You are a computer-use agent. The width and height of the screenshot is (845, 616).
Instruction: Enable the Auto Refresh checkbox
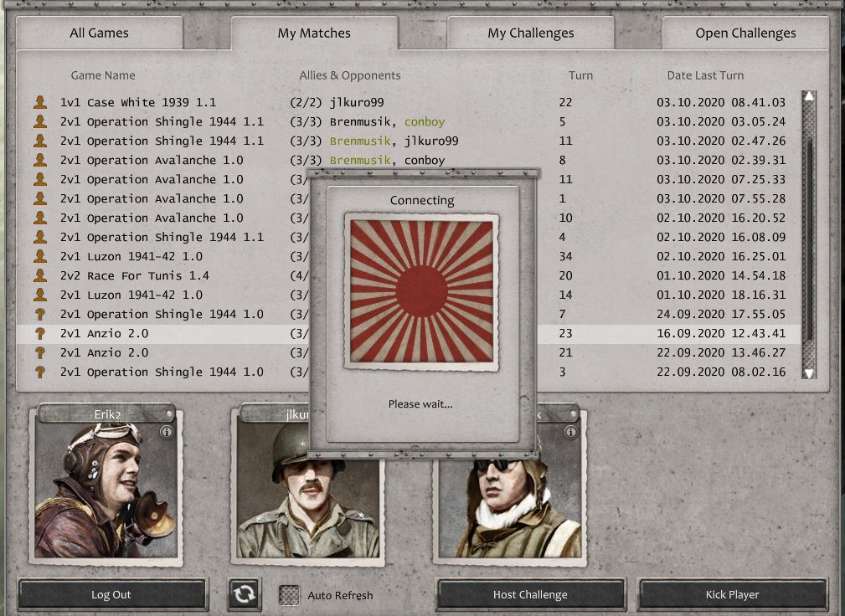coord(288,595)
